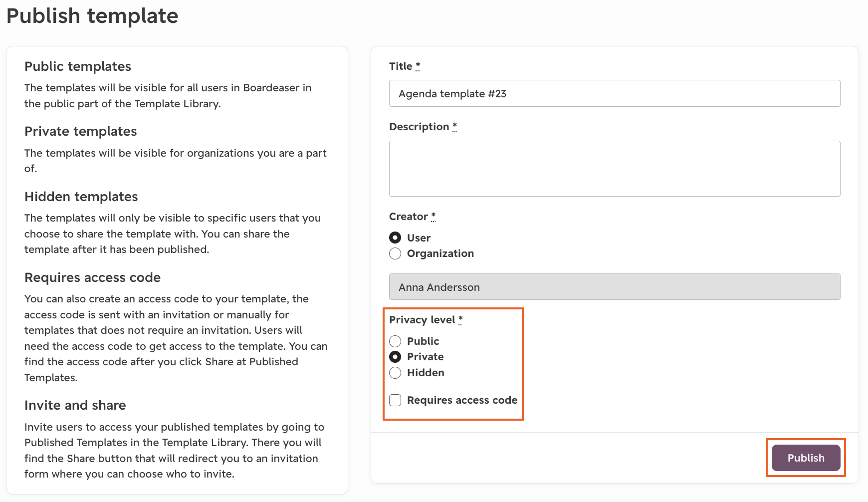Click the Requires access code help heading

click(93, 277)
